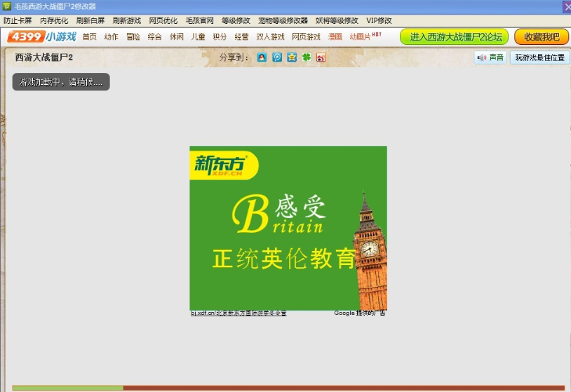Go to 首页 nav link
Screen dimensions: 571x392
(90, 36)
